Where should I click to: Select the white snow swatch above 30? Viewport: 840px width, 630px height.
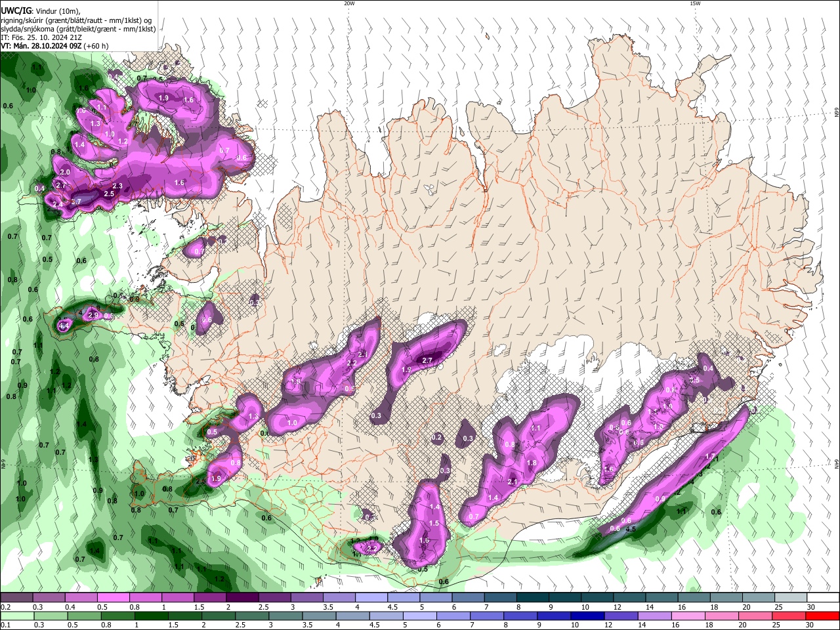[824, 598]
